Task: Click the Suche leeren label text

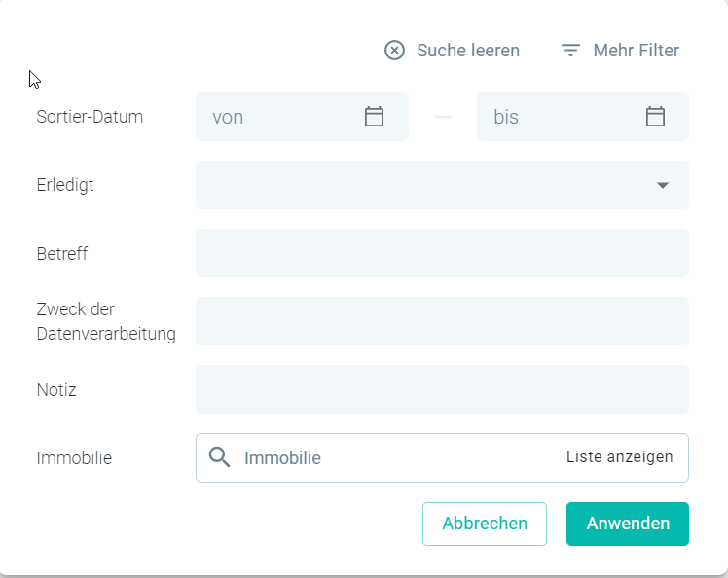Action: [x=468, y=51]
